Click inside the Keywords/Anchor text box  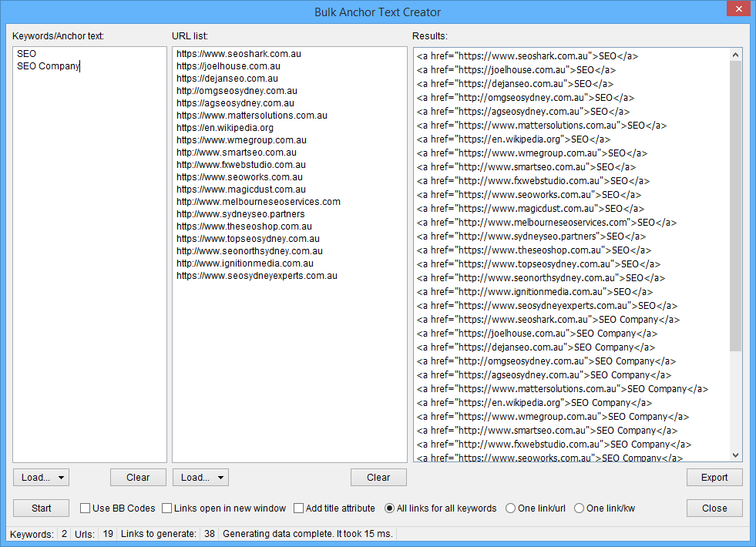89,254
